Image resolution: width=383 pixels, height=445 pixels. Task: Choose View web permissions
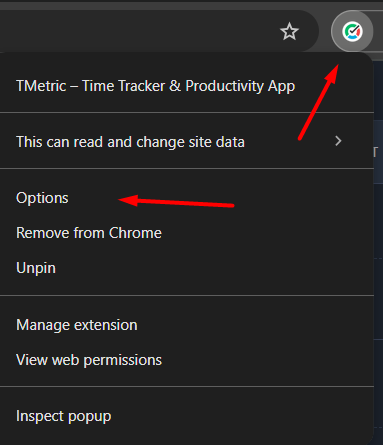187,360
